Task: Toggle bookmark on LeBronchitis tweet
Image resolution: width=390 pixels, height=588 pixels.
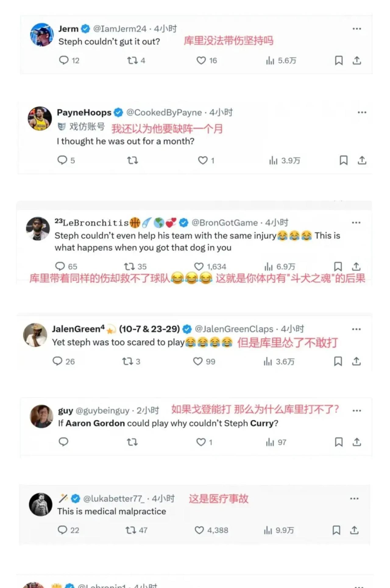Action: tap(338, 266)
